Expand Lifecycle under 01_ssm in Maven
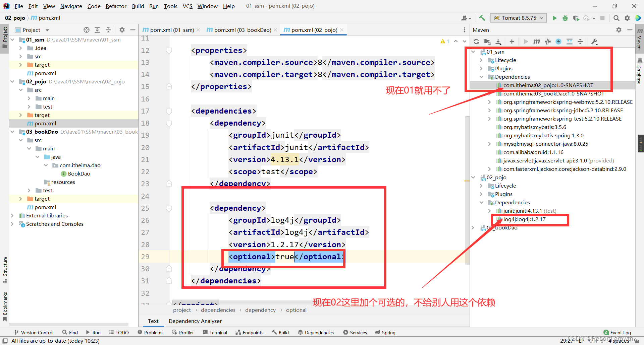This screenshot has height=345, width=644. point(481,60)
